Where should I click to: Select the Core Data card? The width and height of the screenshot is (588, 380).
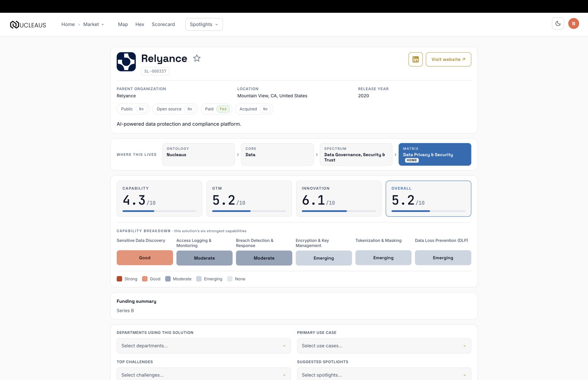[x=277, y=154]
